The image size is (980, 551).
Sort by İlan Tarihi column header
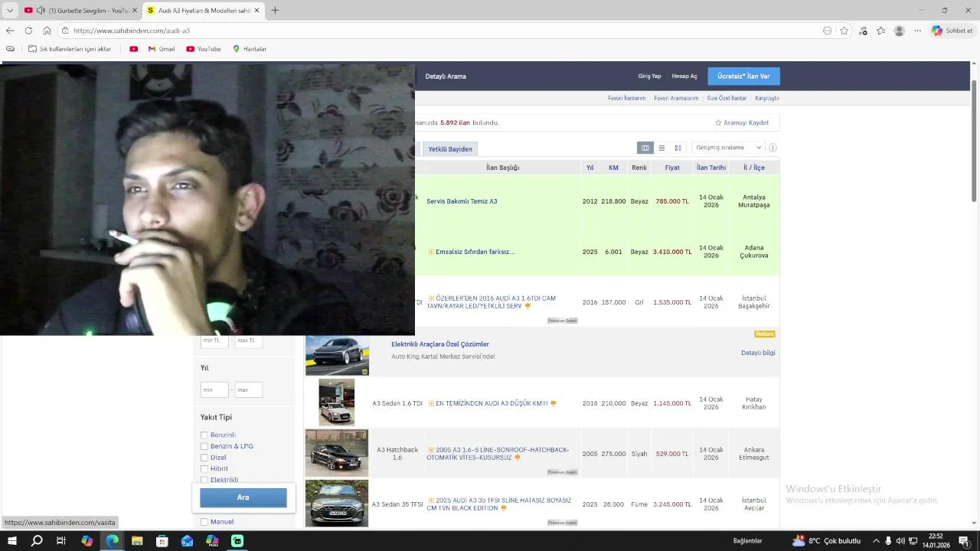(x=711, y=168)
